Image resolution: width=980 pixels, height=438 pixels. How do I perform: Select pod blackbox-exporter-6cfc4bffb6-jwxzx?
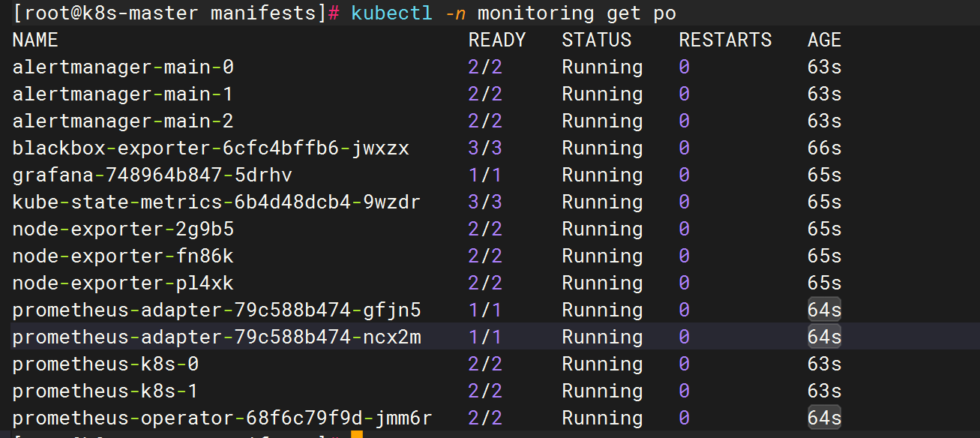coord(211,148)
